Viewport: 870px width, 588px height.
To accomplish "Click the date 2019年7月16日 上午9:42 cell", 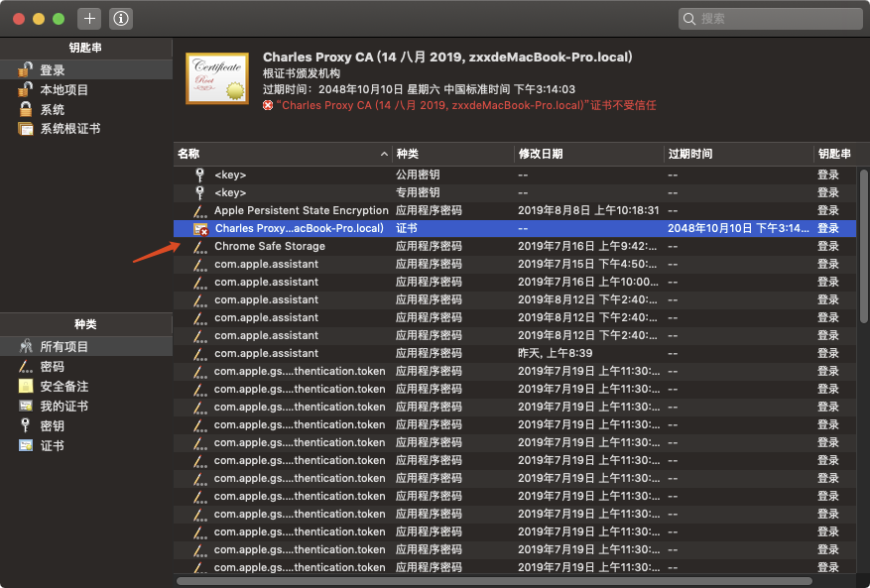I will point(587,246).
